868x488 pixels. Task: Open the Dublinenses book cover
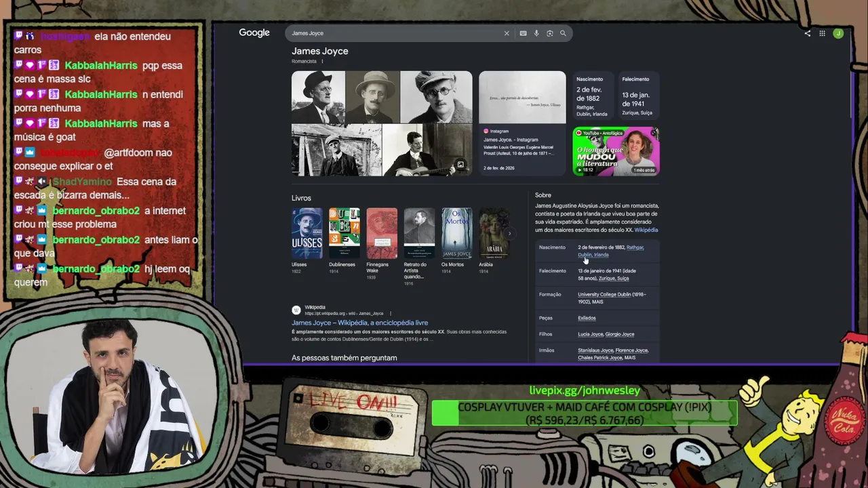pyautogui.click(x=344, y=233)
